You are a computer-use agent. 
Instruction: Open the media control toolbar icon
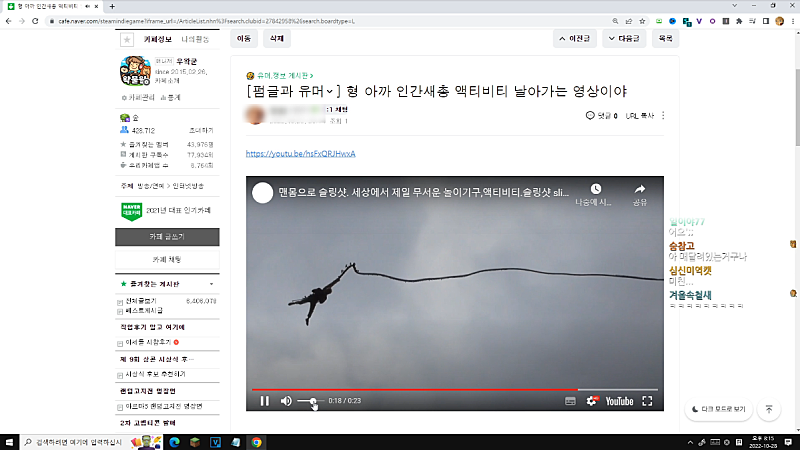(x=752, y=21)
